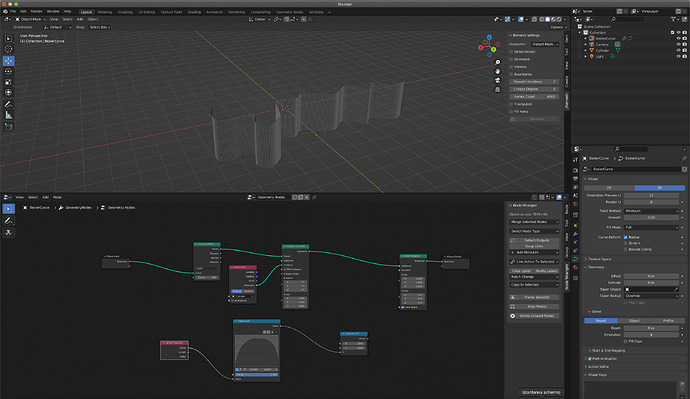This screenshot has width=690, height=399.
Task: Click the viewport pan hand icon
Action: coord(498,71)
